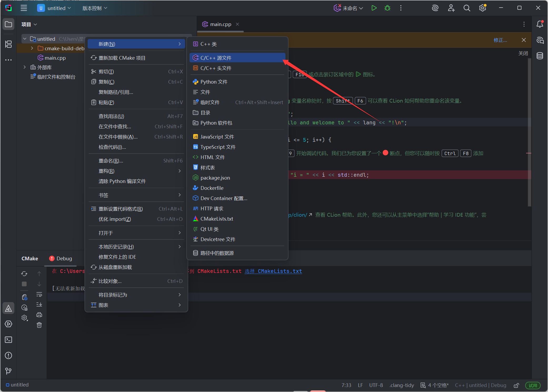Toggle the read-only lock icon in status bar

pos(516,385)
